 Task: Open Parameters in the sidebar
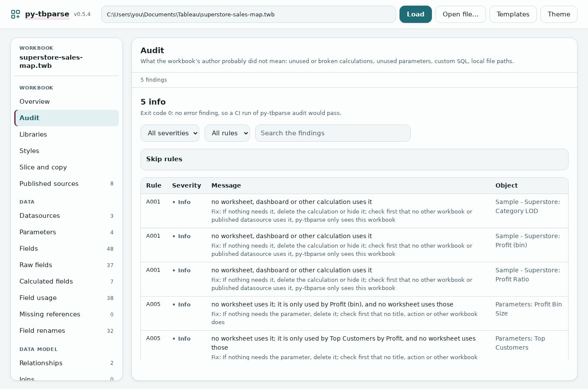coord(67,232)
